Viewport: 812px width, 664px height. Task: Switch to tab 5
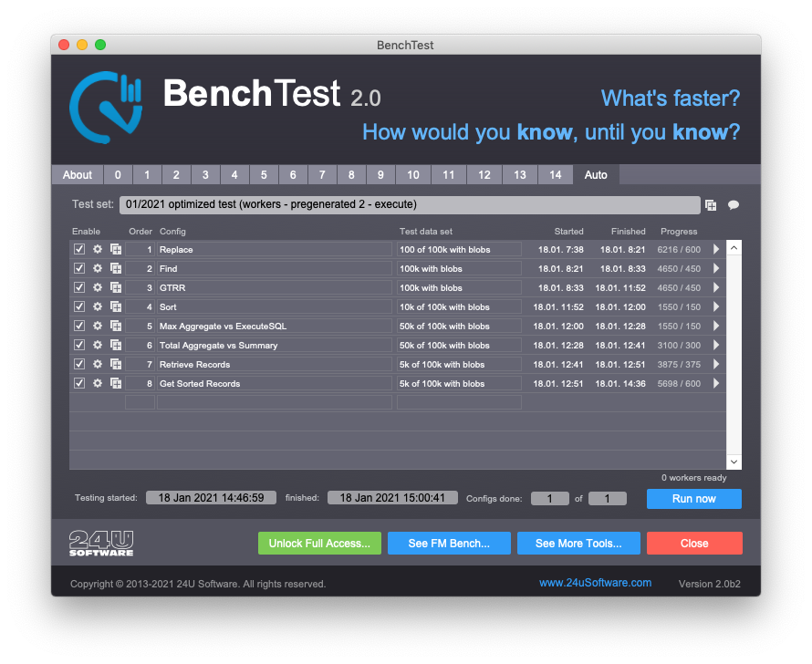[x=264, y=175]
